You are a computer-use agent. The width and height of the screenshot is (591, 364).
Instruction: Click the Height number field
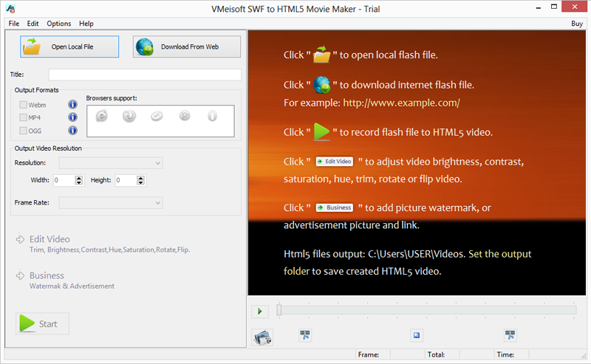tap(126, 180)
